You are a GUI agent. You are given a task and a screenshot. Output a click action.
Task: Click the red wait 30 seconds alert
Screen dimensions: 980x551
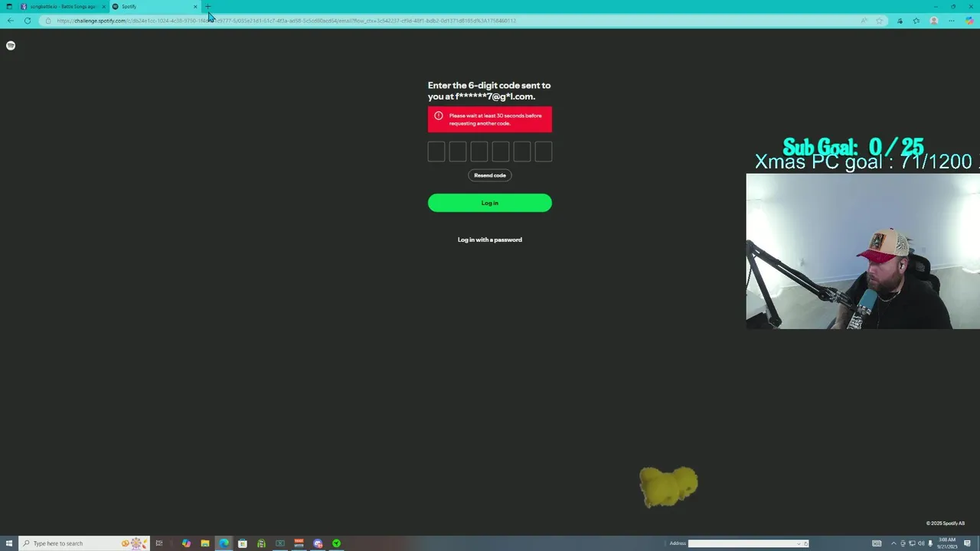(x=490, y=119)
